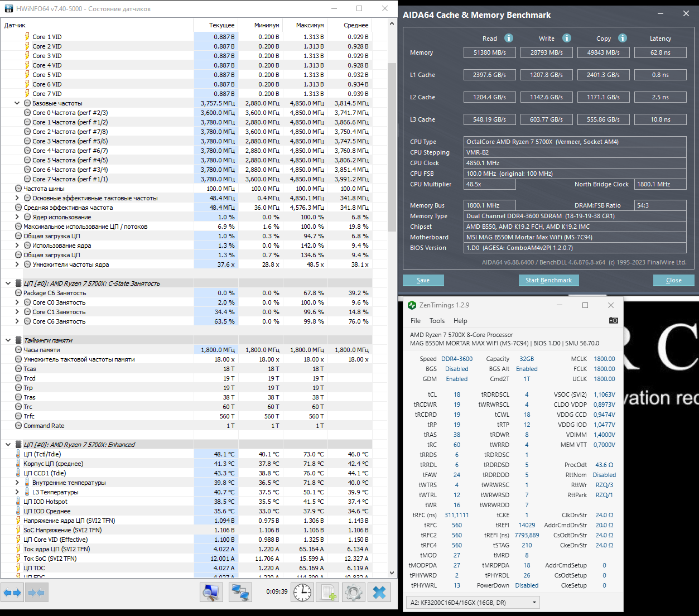Click the lightning icon of ЦП TDC row
This screenshot has width=699, height=616.
pos(18,568)
